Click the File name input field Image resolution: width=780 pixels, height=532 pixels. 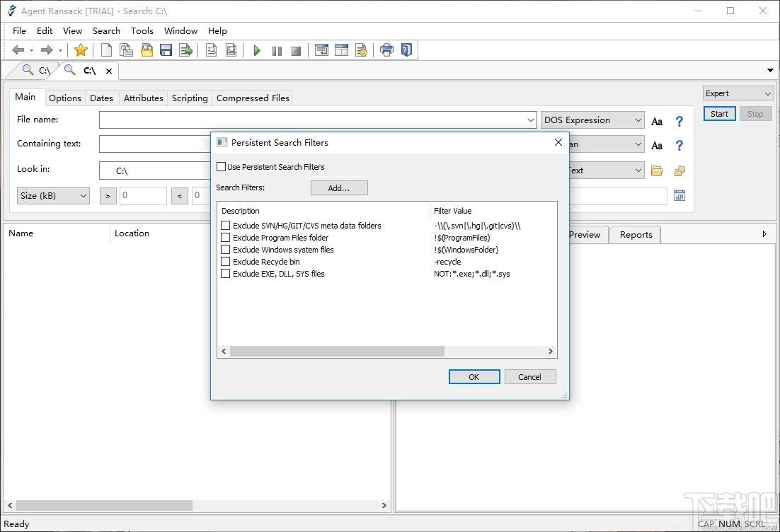click(x=317, y=120)
